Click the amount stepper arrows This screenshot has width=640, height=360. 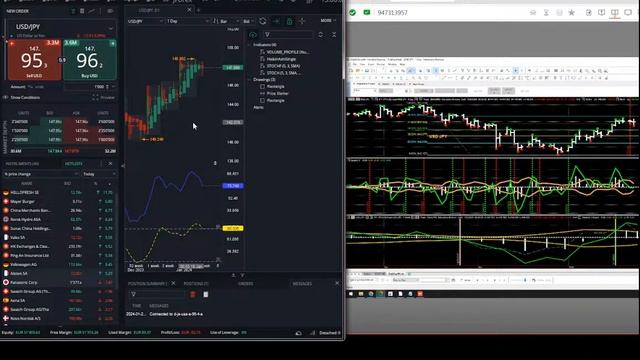(107, 87)
